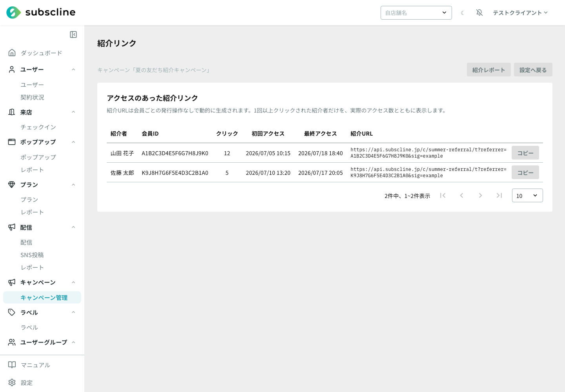Click the クリック column header
The height and width of the screenshot is (392, 565).
(x=227, y=134)
